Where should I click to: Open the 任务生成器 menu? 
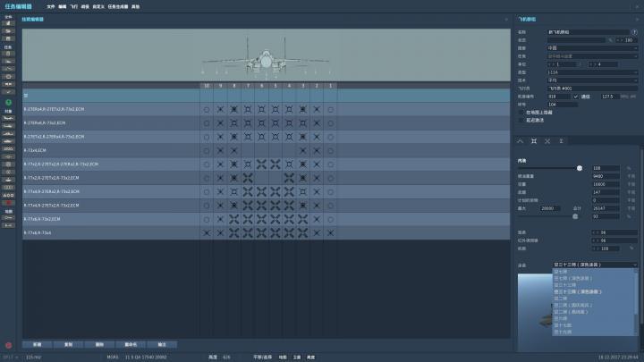click(117, 5)
